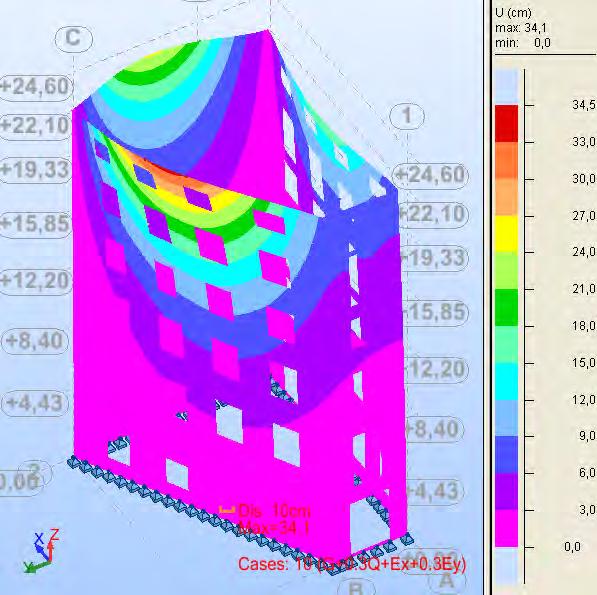Click the 24,0 scale value

[584, 252]
